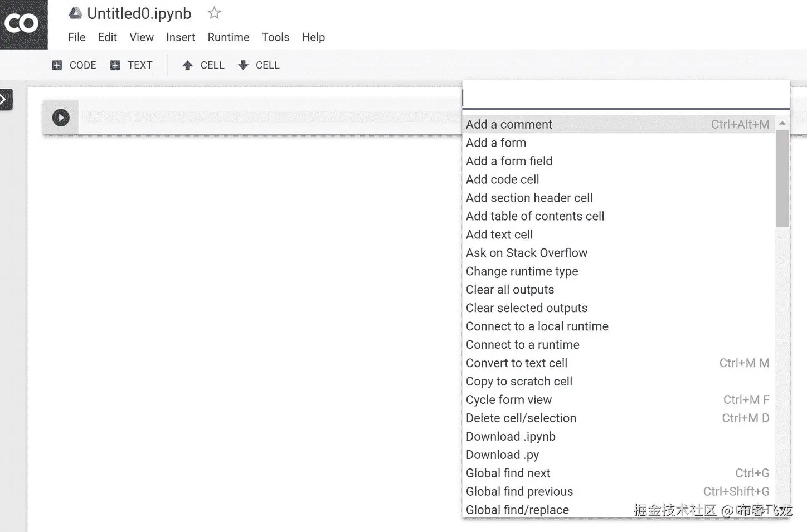
Task: Select the 'Add a comment' command
Action: coord(619,124)
